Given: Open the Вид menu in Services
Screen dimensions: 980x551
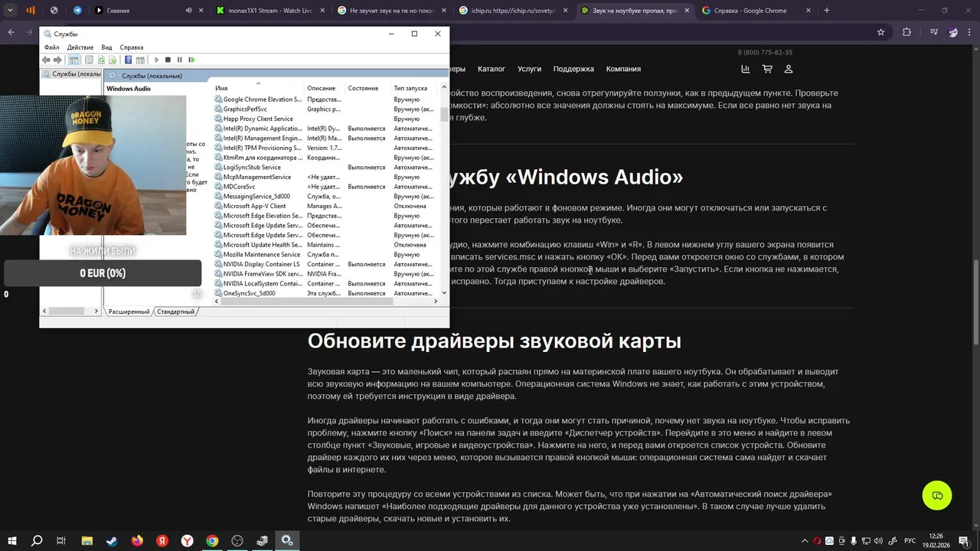Looking at the screenshot, I should coord(106,47).
